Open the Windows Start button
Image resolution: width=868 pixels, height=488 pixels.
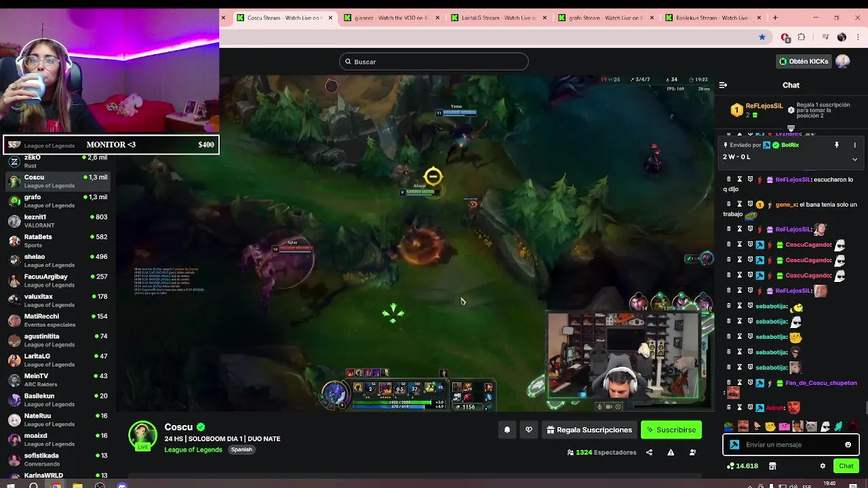pyautogui.click(x=10, y=485)
